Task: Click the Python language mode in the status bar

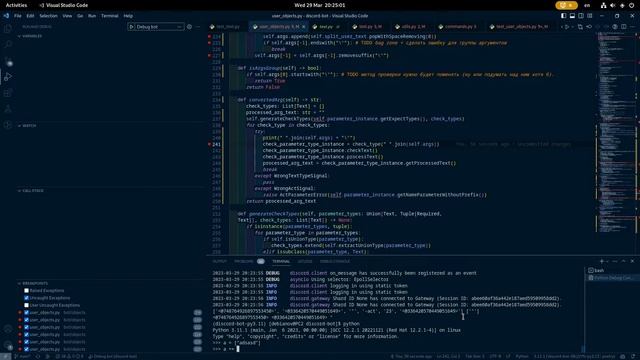Action: pos(521,357)
